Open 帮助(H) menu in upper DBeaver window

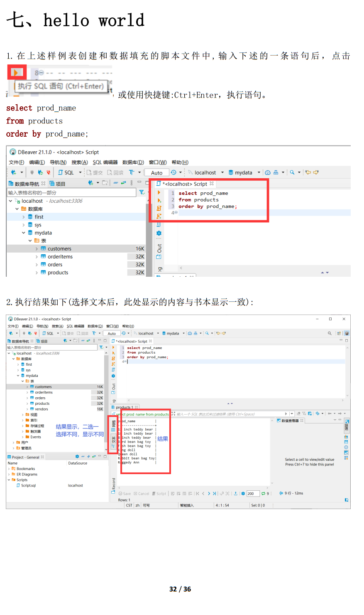(x=180, y=162)
